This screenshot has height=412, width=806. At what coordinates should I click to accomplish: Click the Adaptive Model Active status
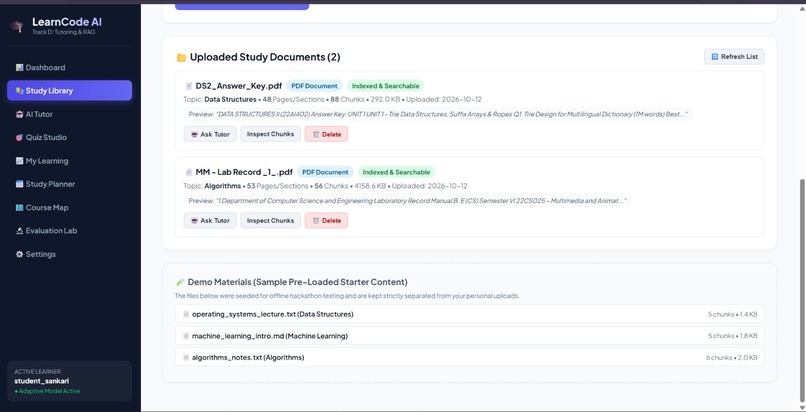[x=47, y=391]
